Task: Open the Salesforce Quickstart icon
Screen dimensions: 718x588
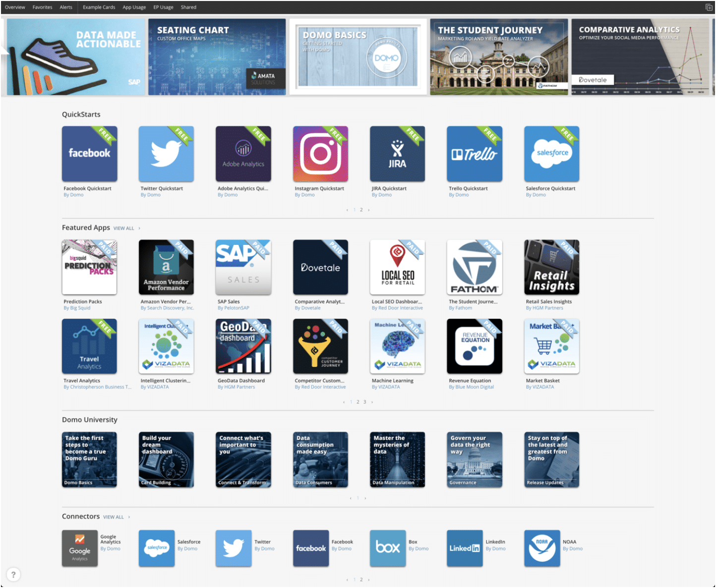Action: pyautogui.click(x=551, y=154)
